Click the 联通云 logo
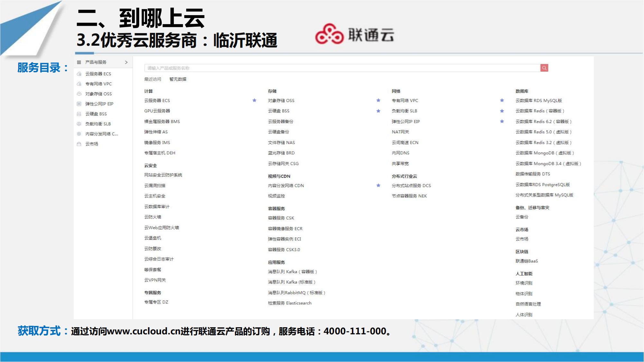The image size is (644, 362). coord(355,34)
